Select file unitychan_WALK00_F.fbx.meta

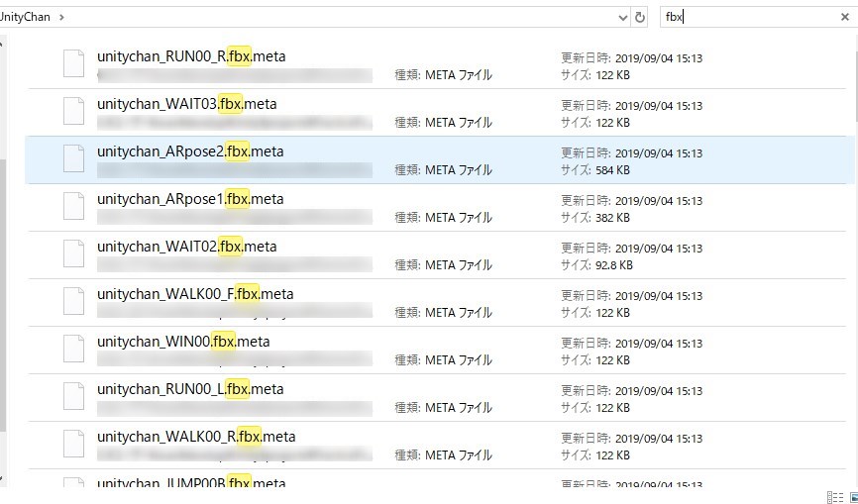click(195, 294)
